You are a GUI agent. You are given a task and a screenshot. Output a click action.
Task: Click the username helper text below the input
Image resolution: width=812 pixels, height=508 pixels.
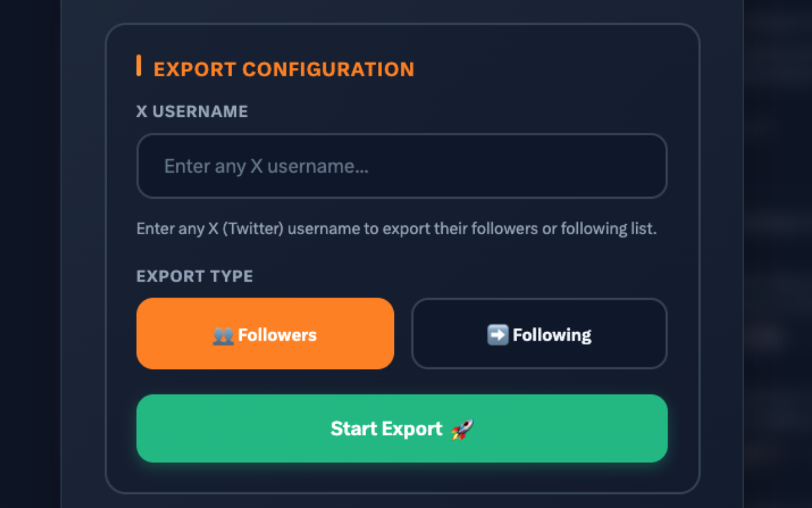395,228
